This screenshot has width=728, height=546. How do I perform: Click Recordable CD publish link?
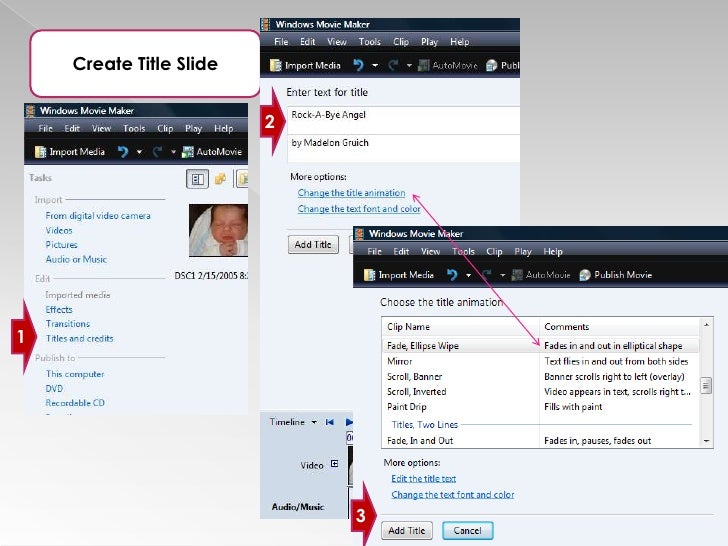75,403
